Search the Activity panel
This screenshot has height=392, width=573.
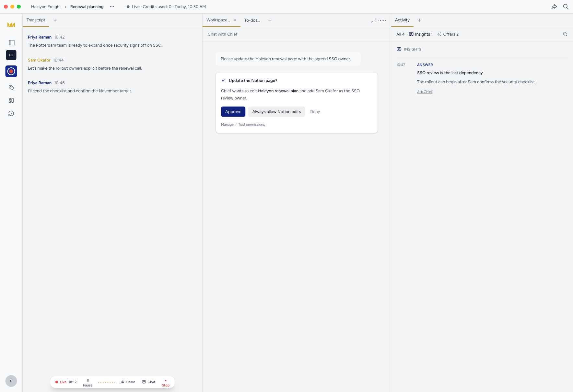pyautogui.click(x=565, y=34)
